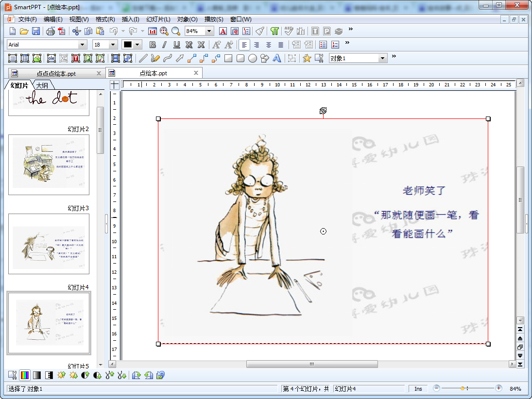Screen dimensions: 532x399
Task: Click the New document icon
Action: (12, 31)
